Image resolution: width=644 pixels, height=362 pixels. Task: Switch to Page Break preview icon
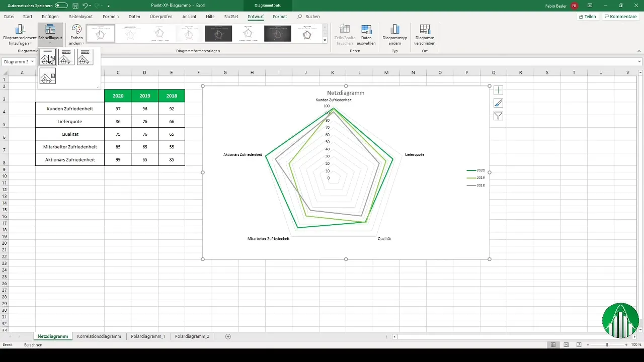coord(579,345)
